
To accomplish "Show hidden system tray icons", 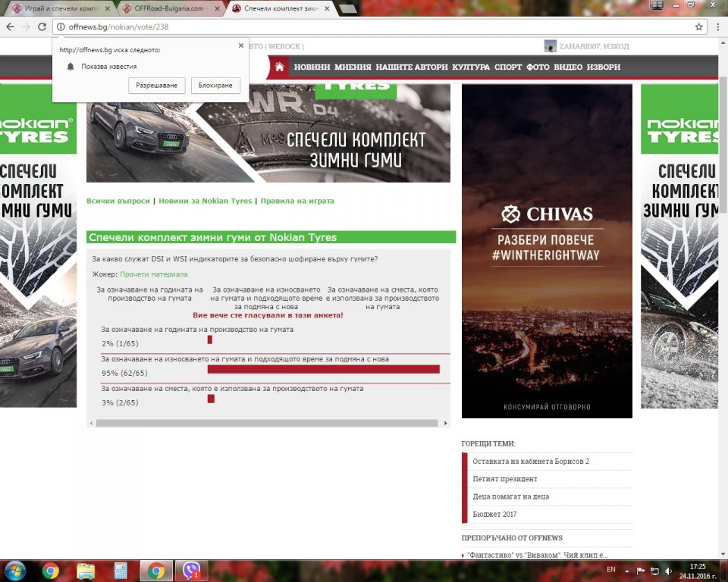I will (626, 570).
